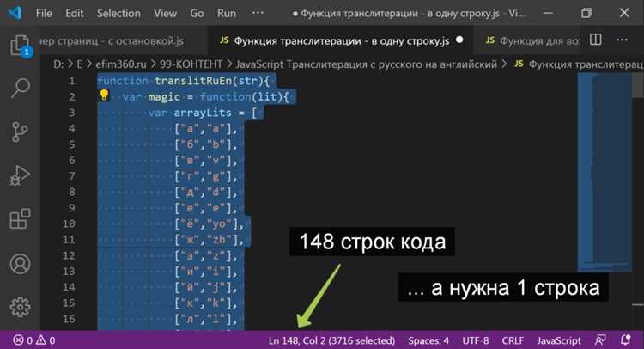Viewport: 644px width, 349px height.
Task: Open the Source Control view
Action: click(x=20, y=132)
